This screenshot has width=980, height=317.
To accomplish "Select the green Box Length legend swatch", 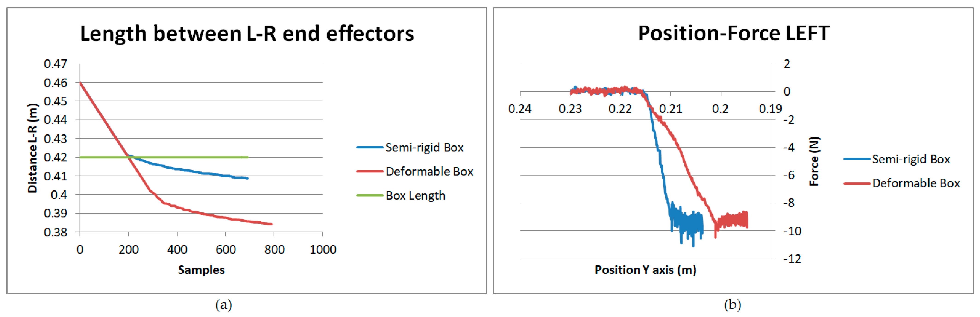I will [x=370, y=195].
